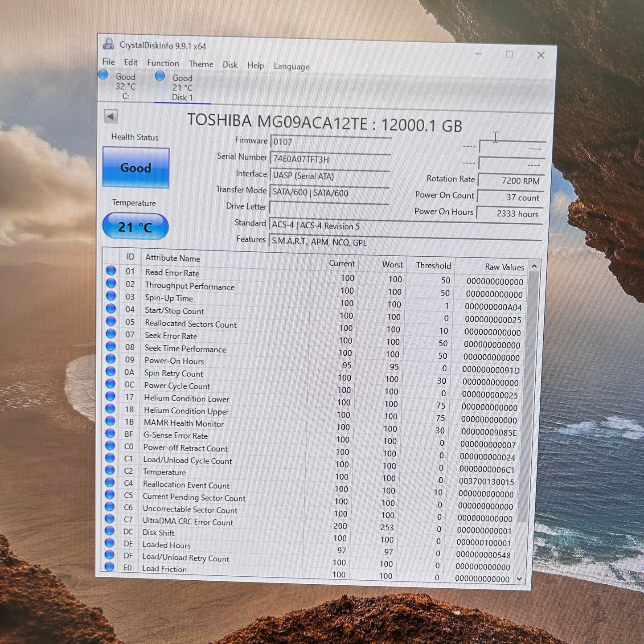The width and height of the screenshot is (644, 644).
Task: Click raw value 00000000091D of Power-On Hours
Action: pos(491,370)
